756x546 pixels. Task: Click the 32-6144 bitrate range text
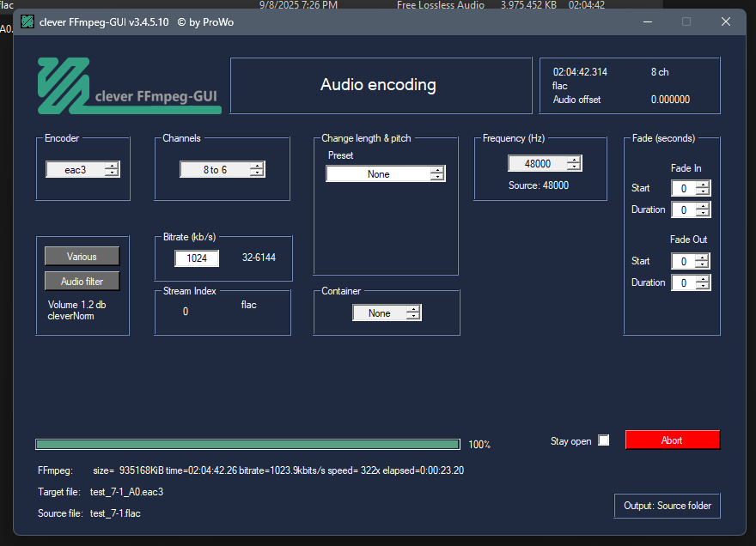pyautogui.click(x=259, y=258)
